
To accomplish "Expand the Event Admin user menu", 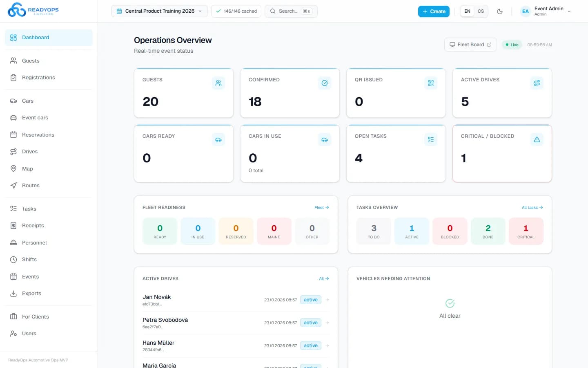I will [546, 11].
